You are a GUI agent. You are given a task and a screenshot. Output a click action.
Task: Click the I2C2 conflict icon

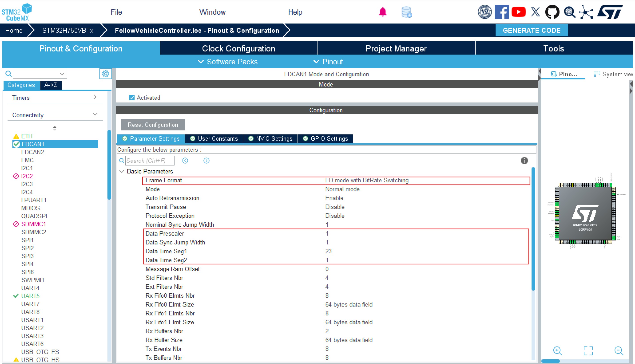[16, 176]
